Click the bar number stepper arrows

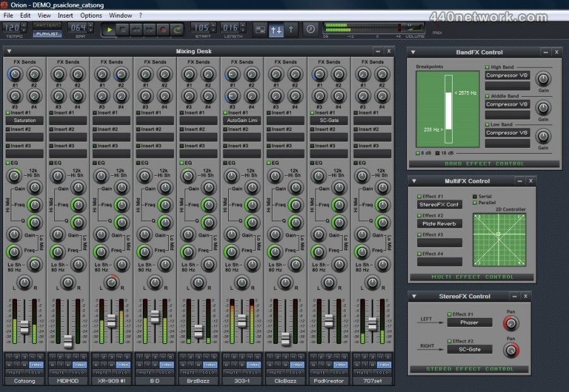[90, 28]
